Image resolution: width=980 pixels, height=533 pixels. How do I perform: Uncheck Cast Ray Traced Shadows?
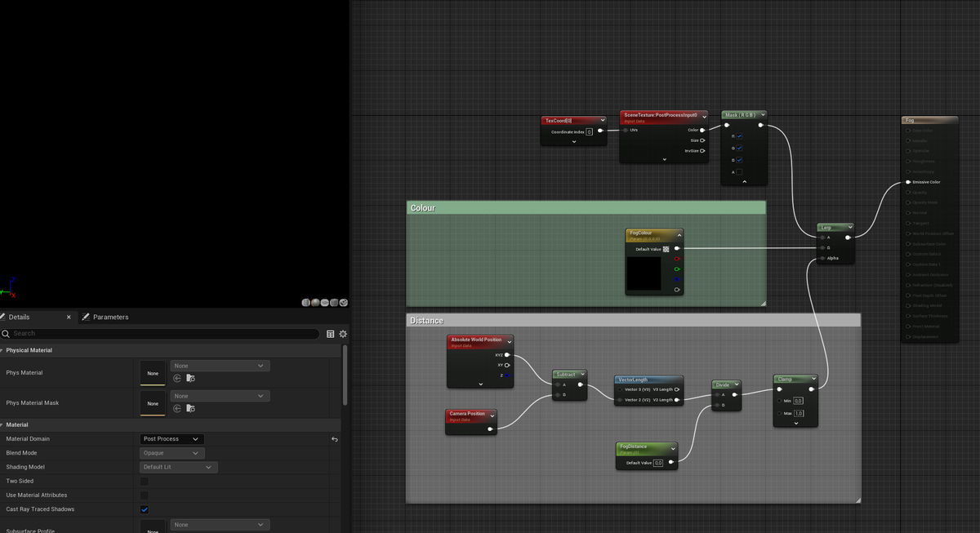tap(145, 509)
